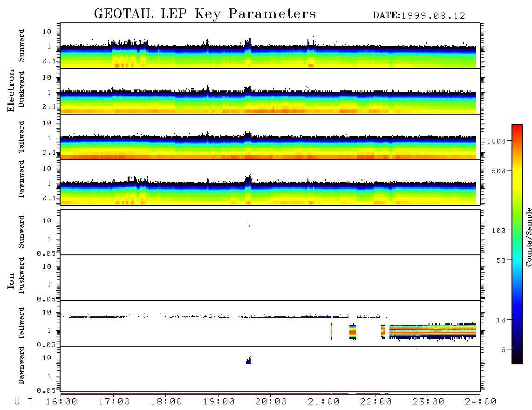Click the "0.1" tick of Electron Dawnward panel
The image size is (532, 410).
pyautogui.click(x=49, y=198)
